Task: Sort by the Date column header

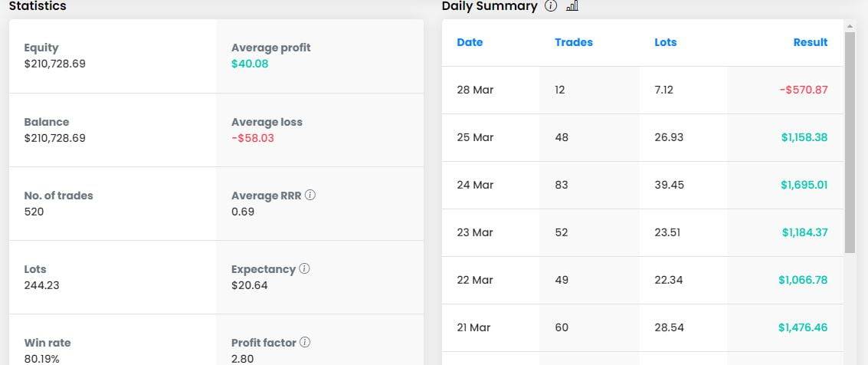Action: point(470,43)
